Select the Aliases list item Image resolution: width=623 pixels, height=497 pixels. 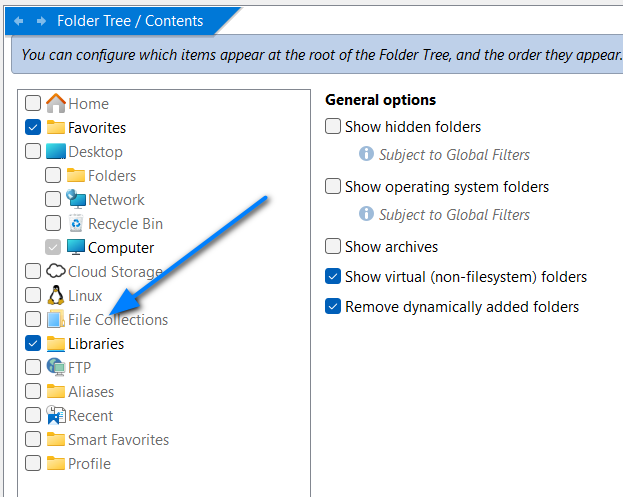[81, 392]
